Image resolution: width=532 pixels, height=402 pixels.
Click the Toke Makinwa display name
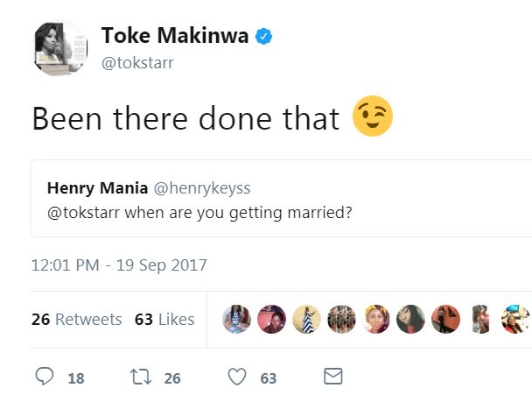point(174,36)
